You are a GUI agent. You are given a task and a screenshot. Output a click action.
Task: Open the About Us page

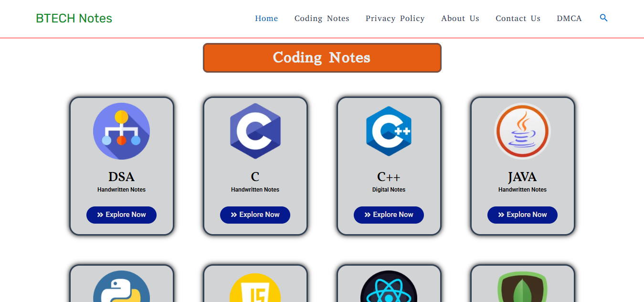click(x=460, y=19)
